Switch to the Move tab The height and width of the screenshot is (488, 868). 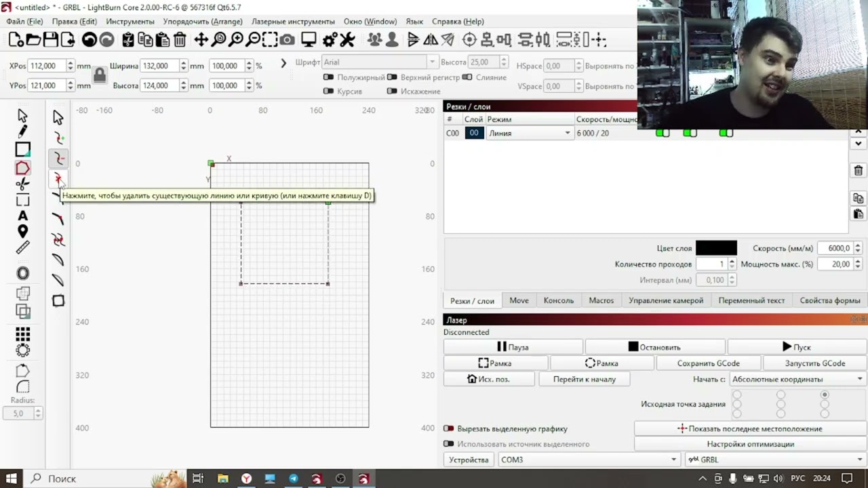(519, 300)
